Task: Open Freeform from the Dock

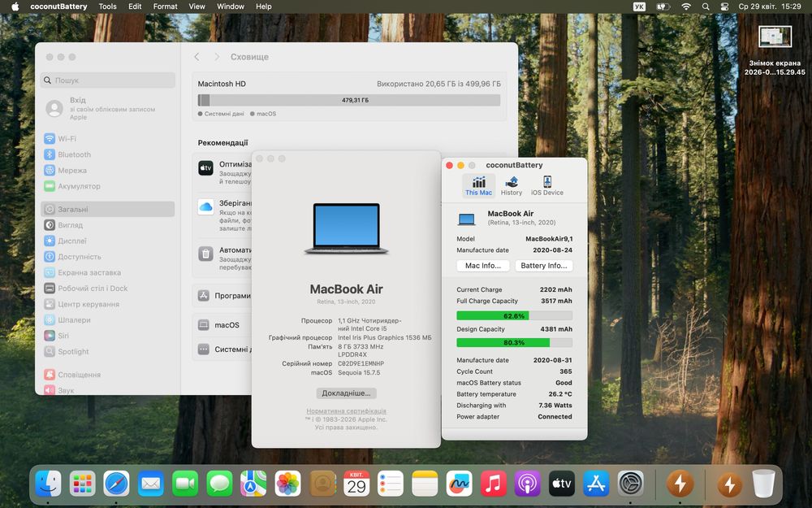Action: pos(459,484)
